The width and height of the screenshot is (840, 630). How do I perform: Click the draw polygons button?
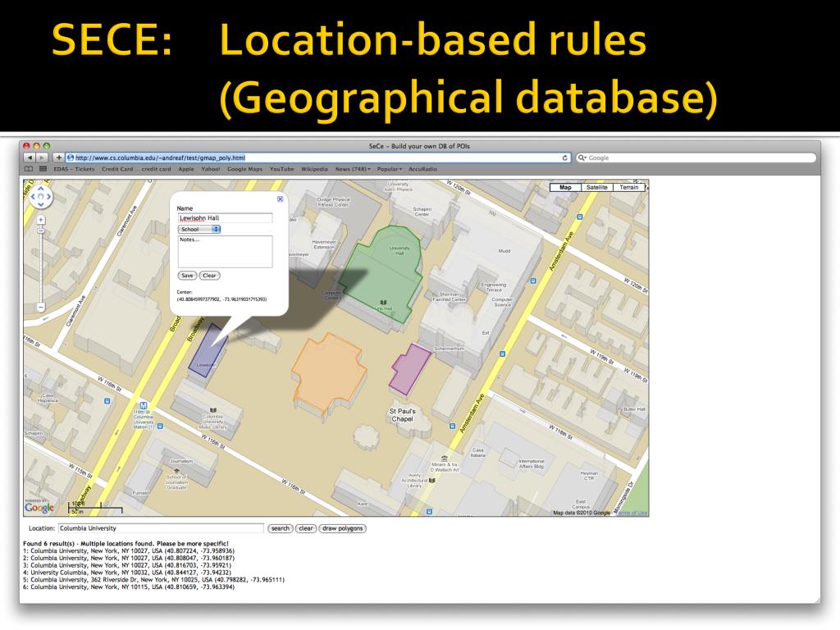[343, 529]
